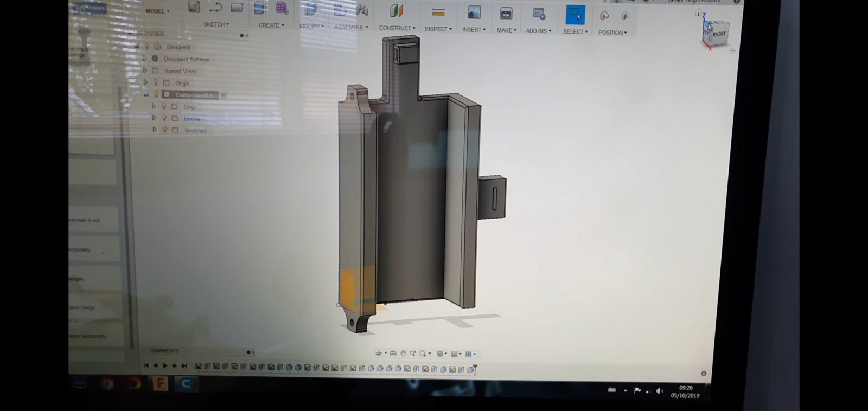This screenshot has width=868, height=411.
Task: Toggle lightbulb of Origin under Component1:1
Action: [x=164, y=106]
